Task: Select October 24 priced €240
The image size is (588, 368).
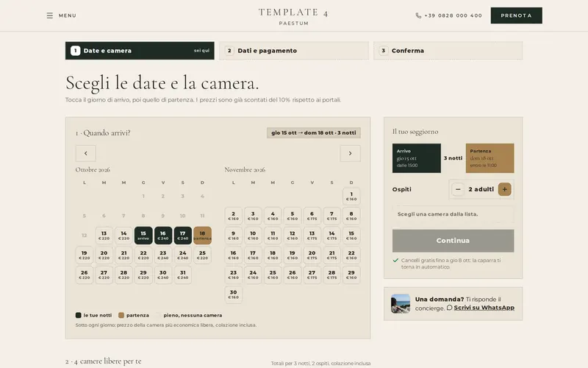Action: (182, 255)
